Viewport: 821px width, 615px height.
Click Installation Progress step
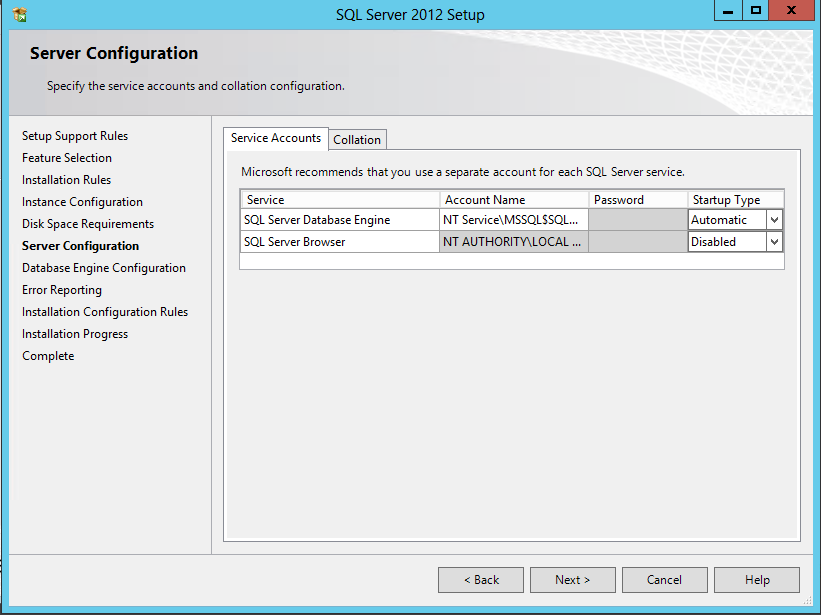(x=75, y=334)
